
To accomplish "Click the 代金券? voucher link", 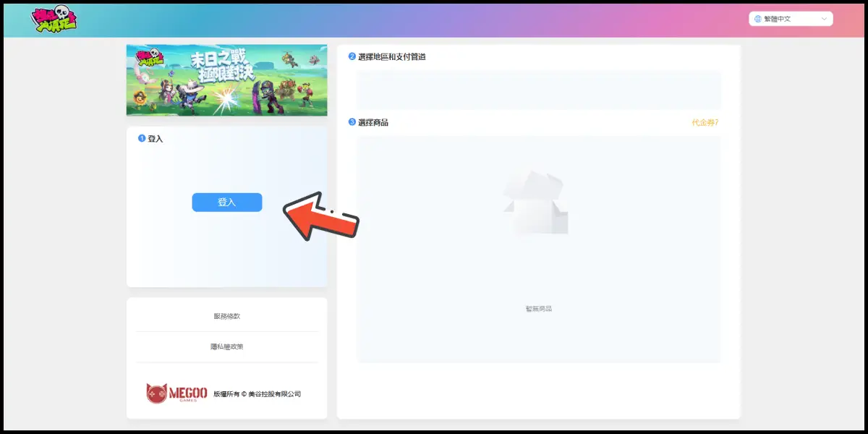I will coord(705,123).
